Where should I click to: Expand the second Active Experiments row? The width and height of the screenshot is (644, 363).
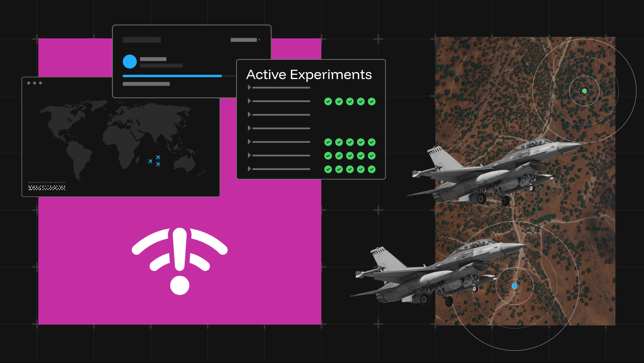[x=249, y=101]
